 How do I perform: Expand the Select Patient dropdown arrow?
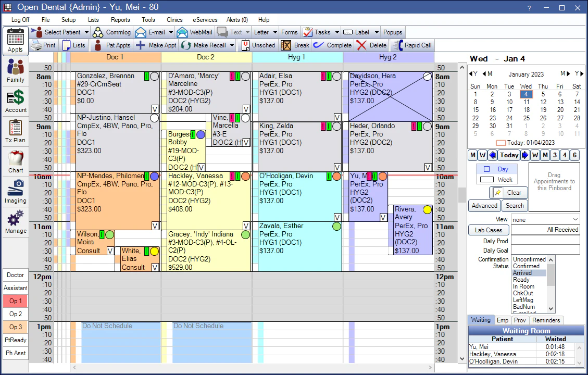point(86,32)
